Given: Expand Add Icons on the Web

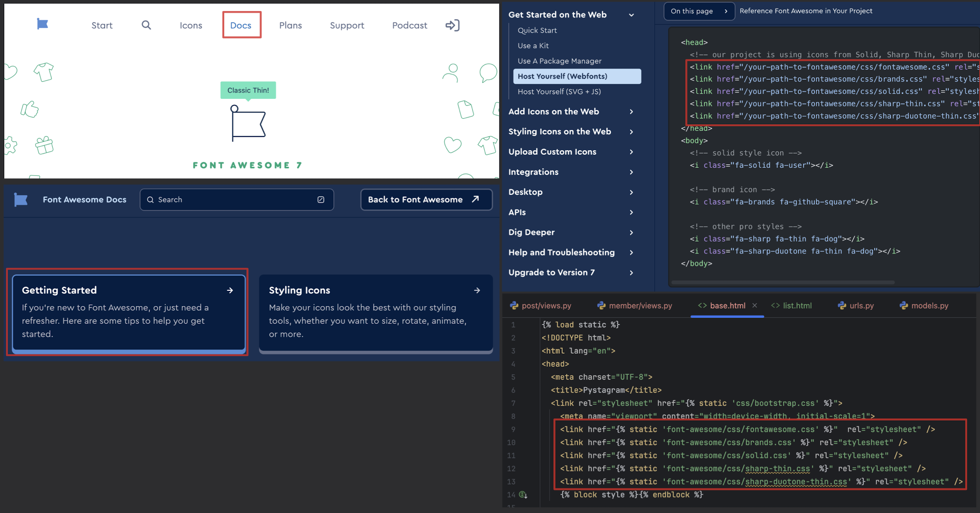Looking at the screenshot, I should (631, 112).
